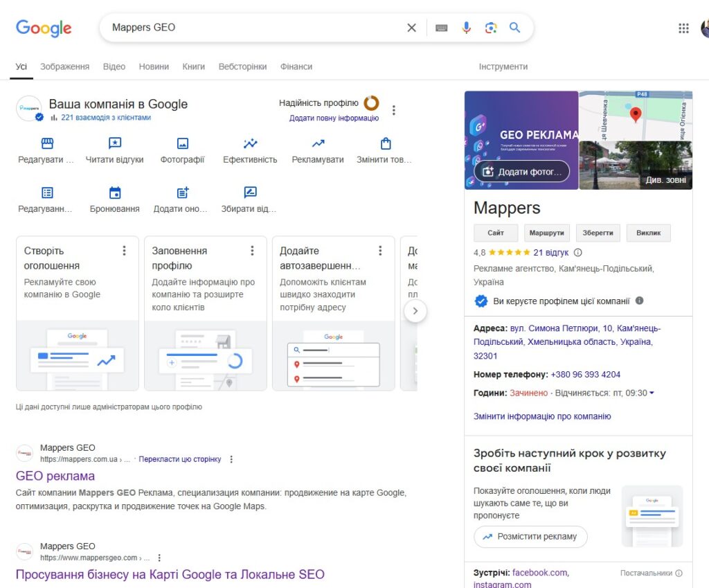Switch to the Книги tab
The width and height of the screenshot is (709, 588).
[194, 66]
